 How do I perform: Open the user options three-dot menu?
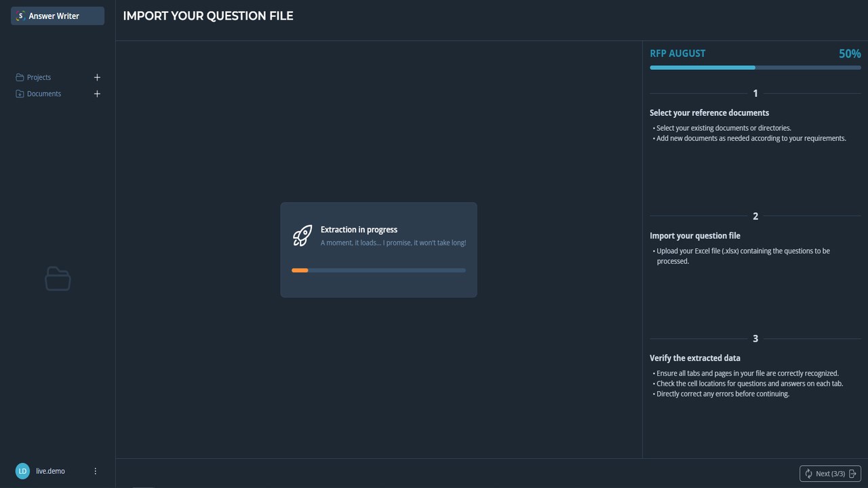pyautogui.click(x=95, y=471)
